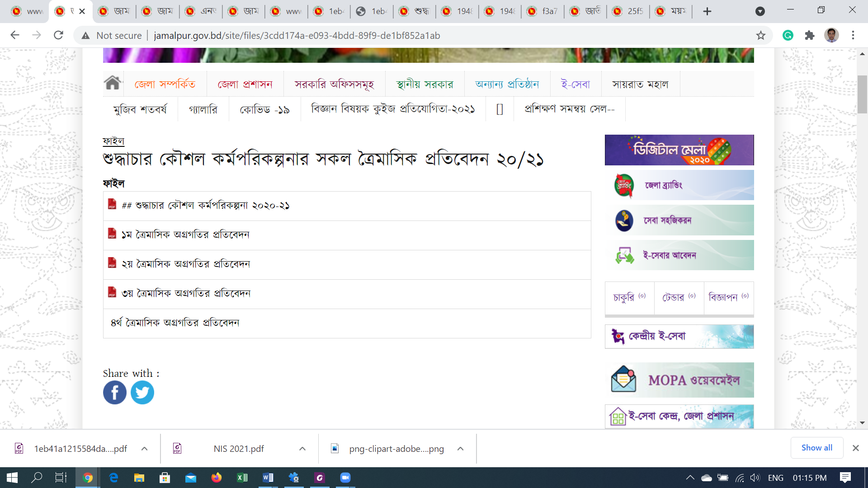The width and height of the screenshot is (868, 488).
Task: Click the home icon in navigation menu
Action: pos(113,83)
